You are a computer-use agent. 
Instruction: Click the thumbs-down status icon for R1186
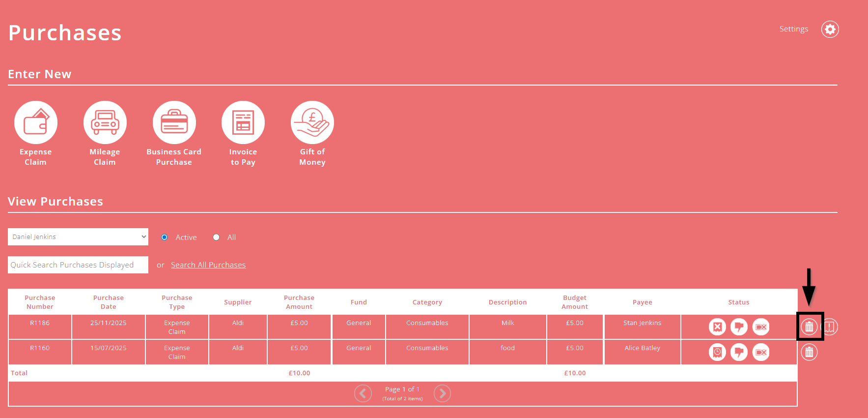coord(739,327)
